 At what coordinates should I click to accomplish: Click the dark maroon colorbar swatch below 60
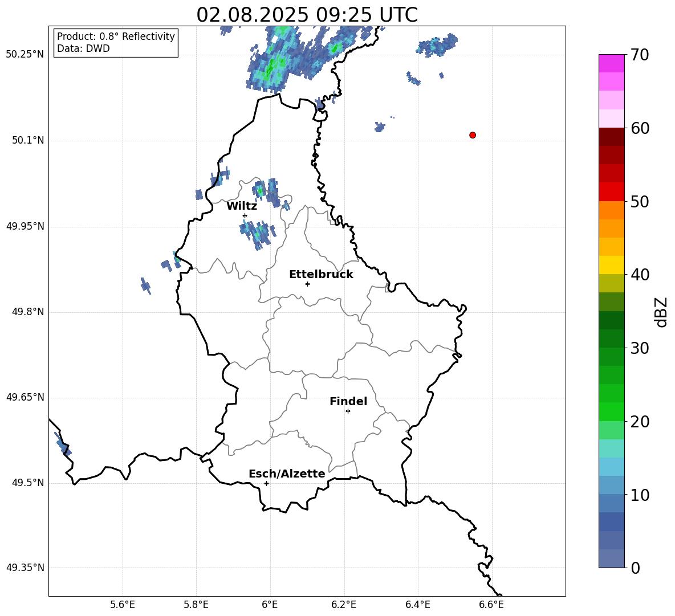tap(611, 137)
